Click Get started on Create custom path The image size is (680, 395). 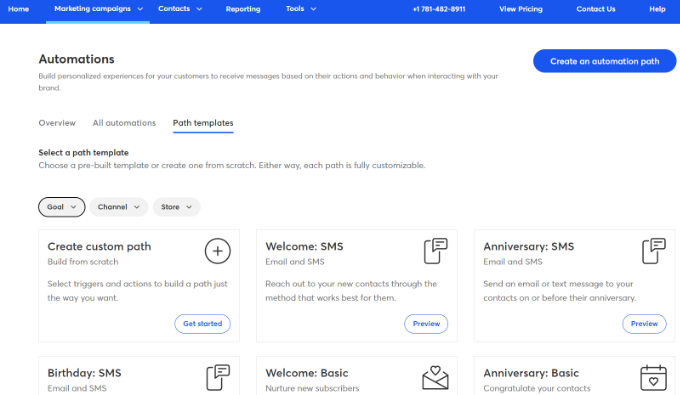pyautogui.click(x=203, y=324)
